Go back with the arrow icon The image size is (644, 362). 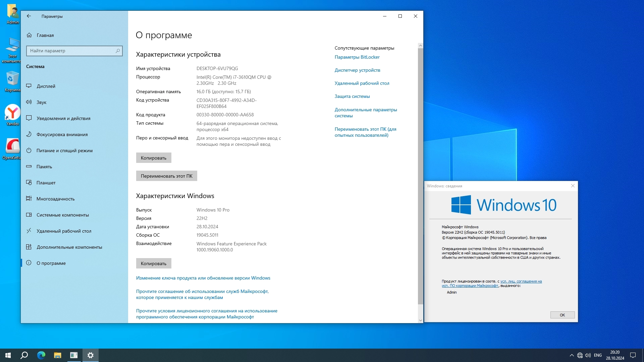29,16
